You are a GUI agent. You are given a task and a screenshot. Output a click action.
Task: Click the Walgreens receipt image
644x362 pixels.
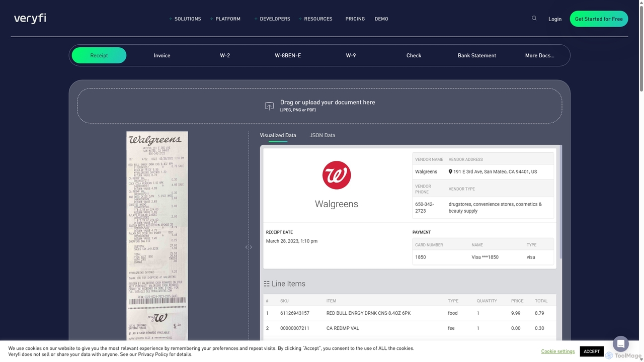tap(157, 236)
